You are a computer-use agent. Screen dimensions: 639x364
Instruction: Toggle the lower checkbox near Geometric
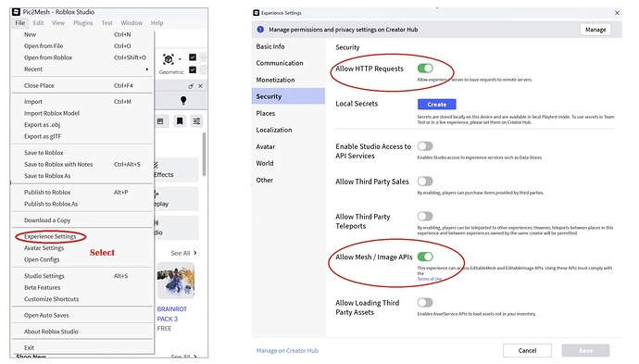tap(193, 69)
